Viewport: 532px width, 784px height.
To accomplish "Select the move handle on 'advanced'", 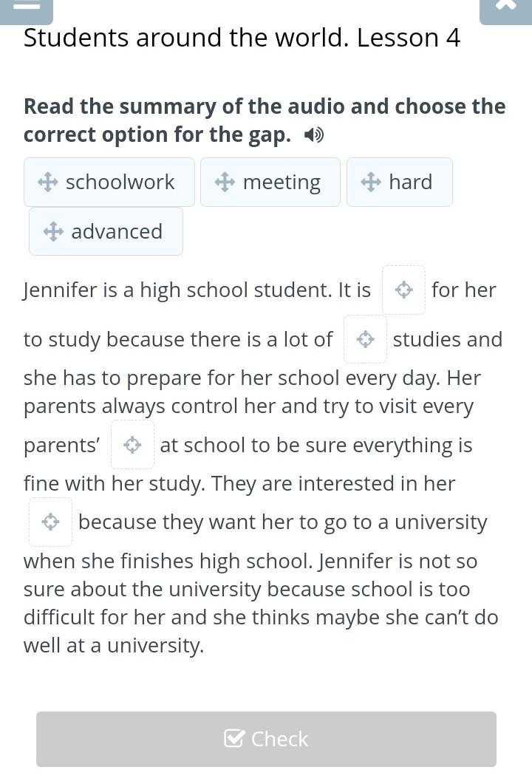I will [x=53, y=231].
